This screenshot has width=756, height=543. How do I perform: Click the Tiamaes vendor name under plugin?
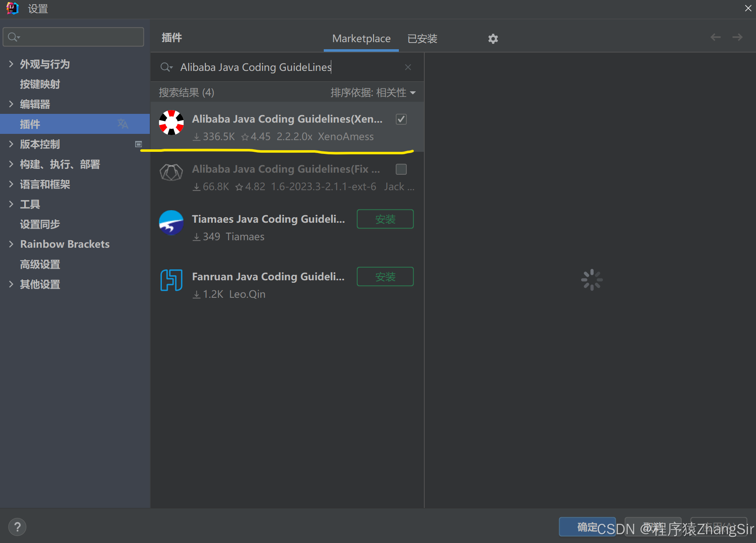click(245, 236)
